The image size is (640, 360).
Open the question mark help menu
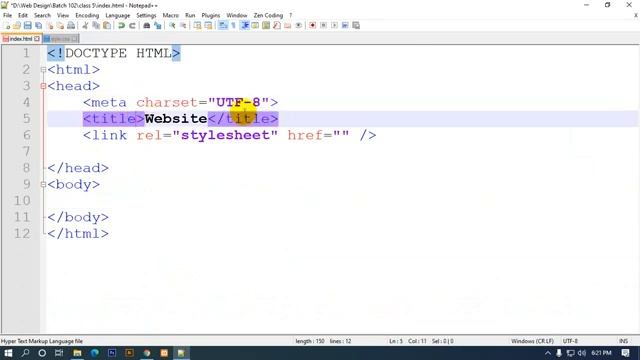pyautogui.click(x=291, y=15)
